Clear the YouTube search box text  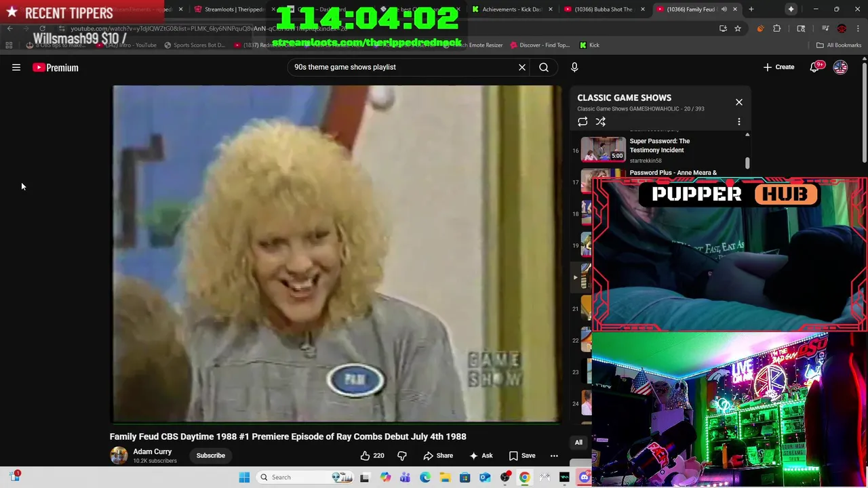point(522,67)
